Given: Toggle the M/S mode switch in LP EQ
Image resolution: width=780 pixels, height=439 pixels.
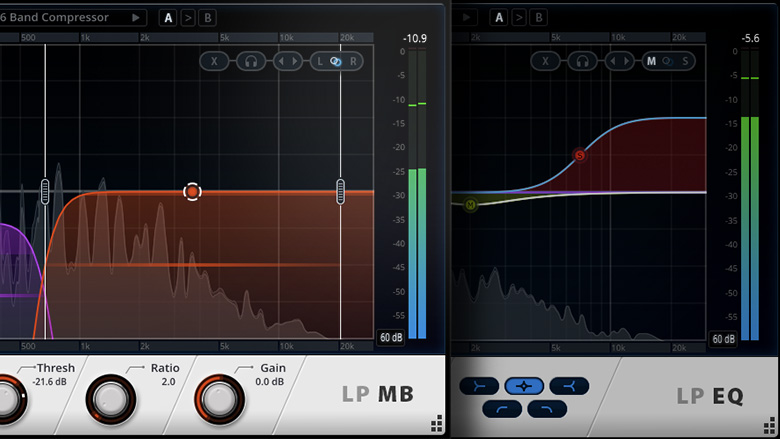Looking at the screenshot, I should point(668,61).
